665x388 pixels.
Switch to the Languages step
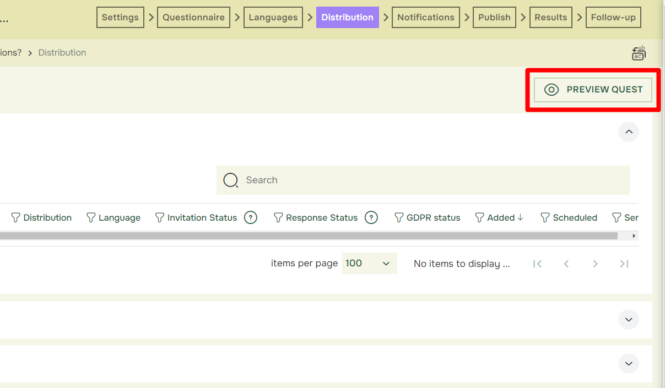coord(273,17)
